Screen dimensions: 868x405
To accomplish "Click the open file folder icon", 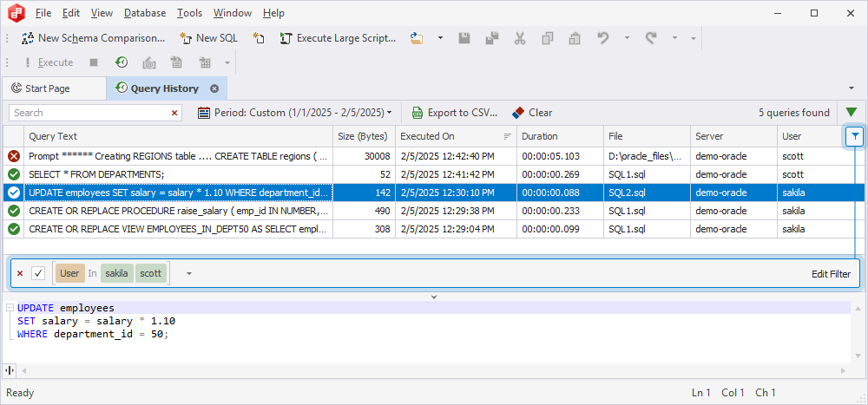I will 417,38.
